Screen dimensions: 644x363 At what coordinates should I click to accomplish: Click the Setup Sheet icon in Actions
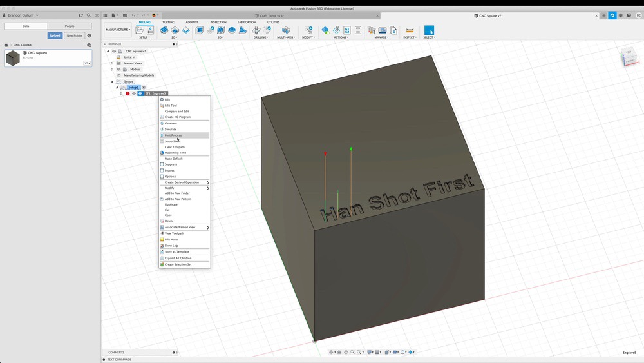point(357,30)
